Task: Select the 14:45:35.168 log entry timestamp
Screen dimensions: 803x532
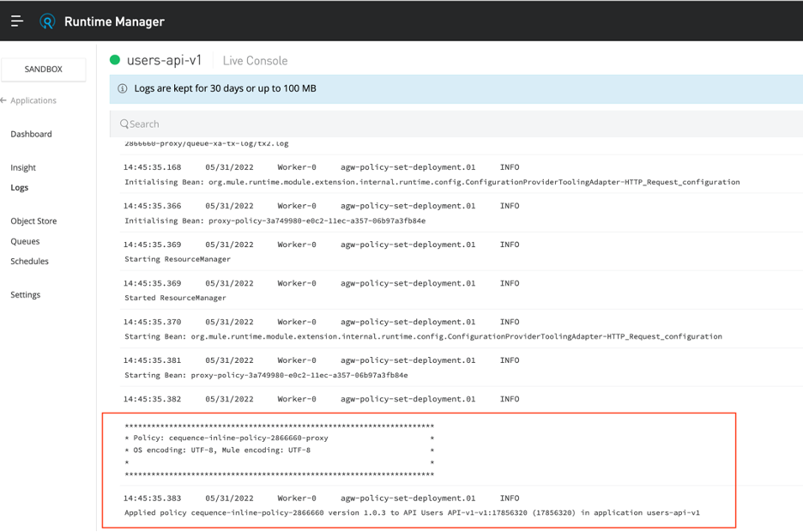Action: [x=152, y=167]
